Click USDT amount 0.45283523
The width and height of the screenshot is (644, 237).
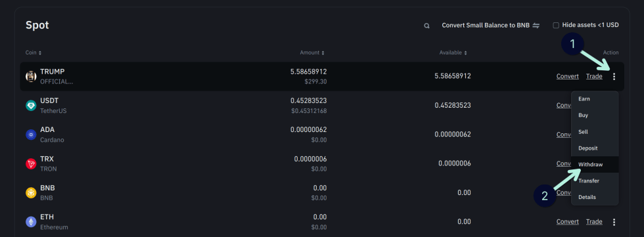[x=308, y=101]
